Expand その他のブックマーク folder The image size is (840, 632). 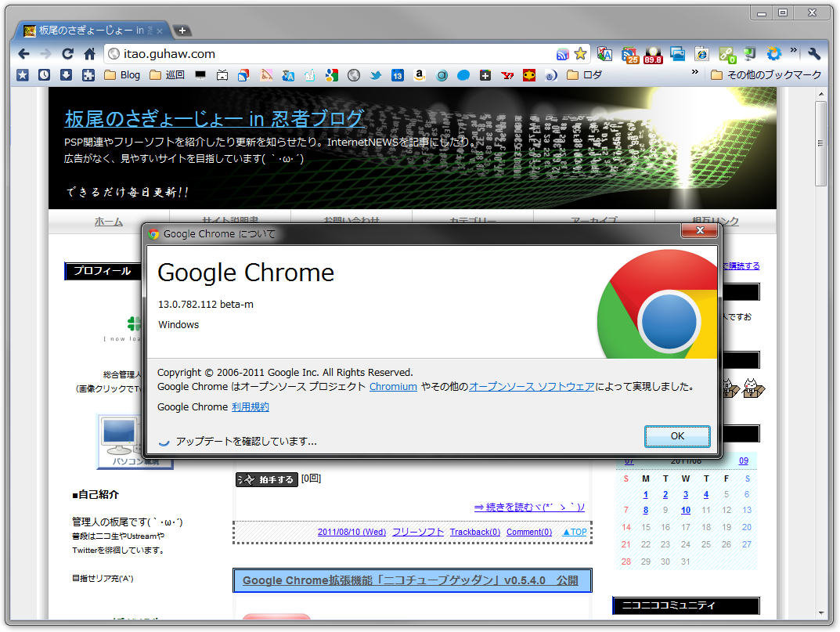[x=766, y=75]
